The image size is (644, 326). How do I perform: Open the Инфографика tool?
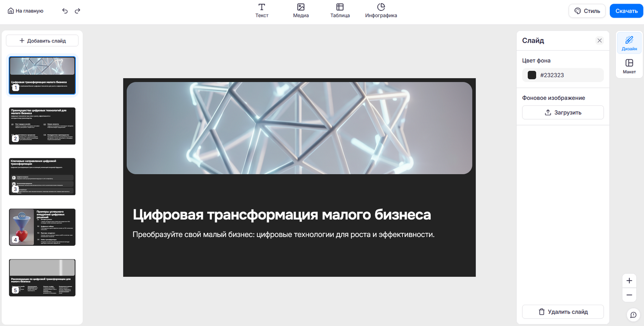pos(381,11)
